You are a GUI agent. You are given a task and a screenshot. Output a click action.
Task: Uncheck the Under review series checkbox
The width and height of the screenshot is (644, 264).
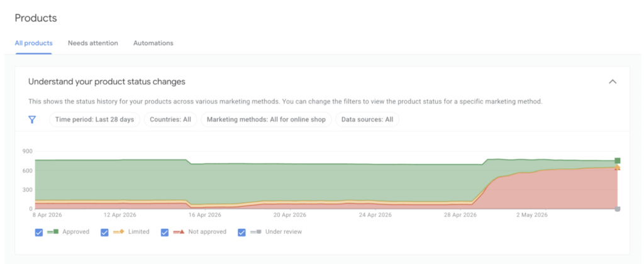pos(242,233)
